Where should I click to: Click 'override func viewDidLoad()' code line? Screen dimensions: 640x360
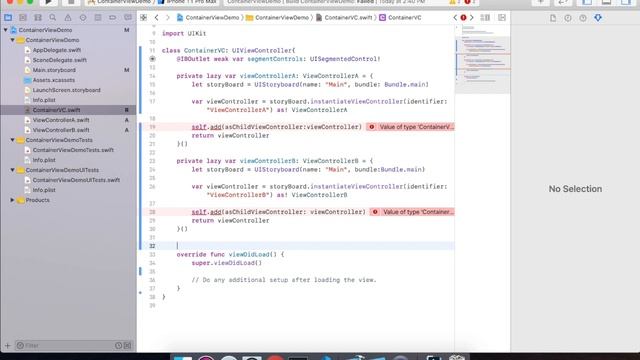click(x=230, y=254)
